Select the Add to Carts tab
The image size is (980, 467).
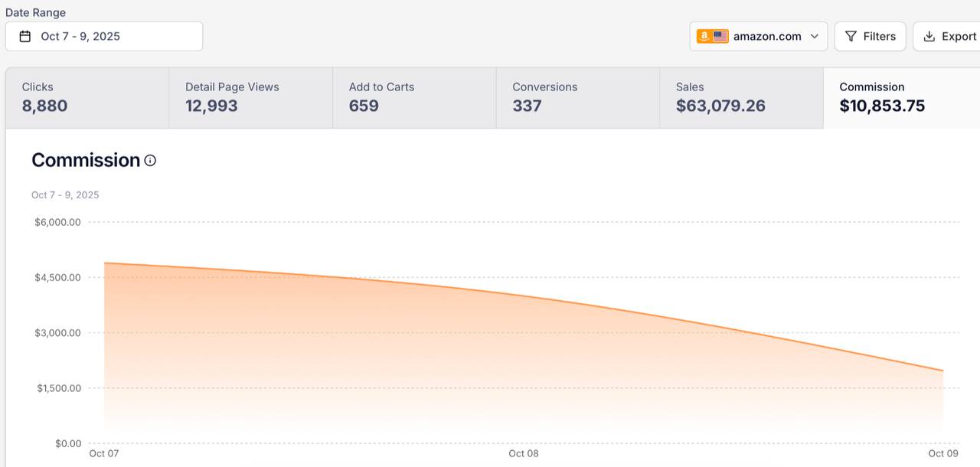[414, 97]
